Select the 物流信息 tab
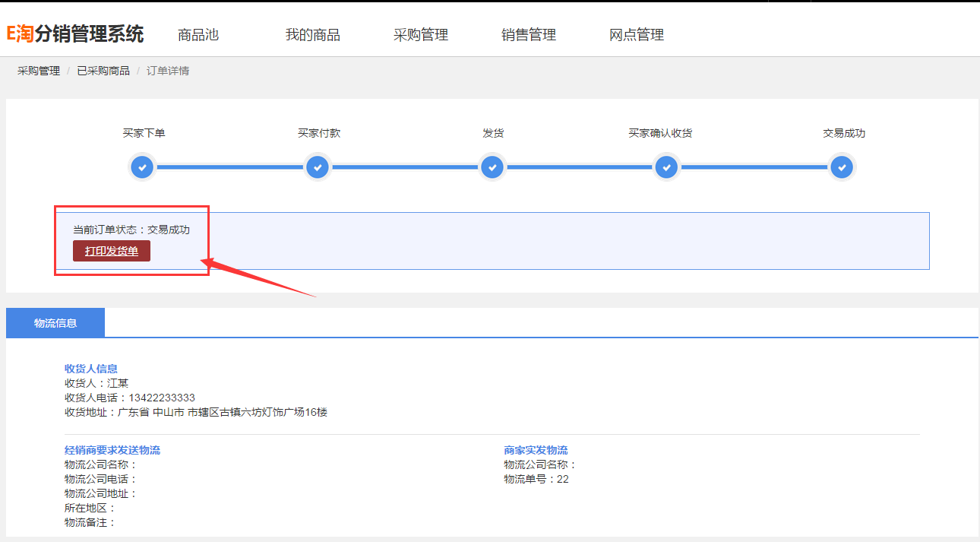980x542 pixels. pos(55,323)
